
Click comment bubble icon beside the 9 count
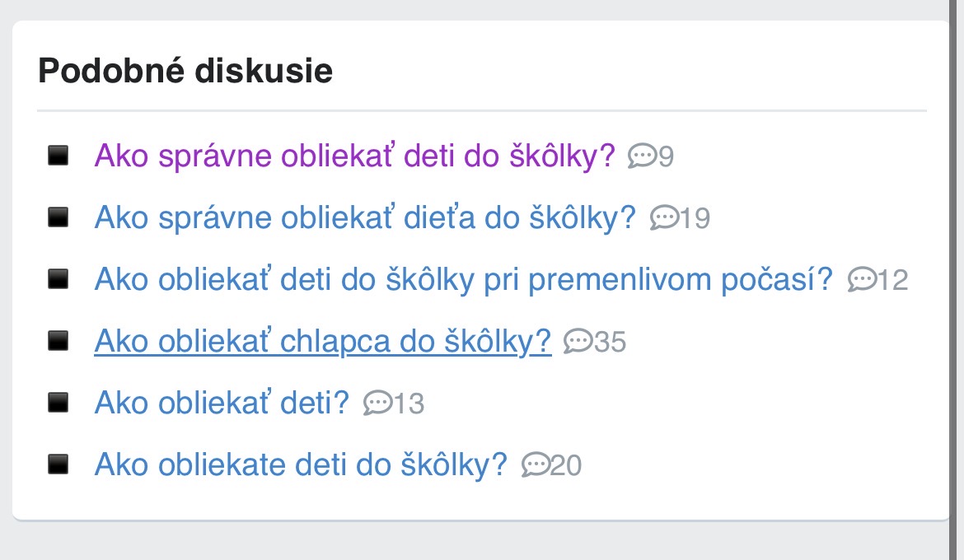[642, 156]
